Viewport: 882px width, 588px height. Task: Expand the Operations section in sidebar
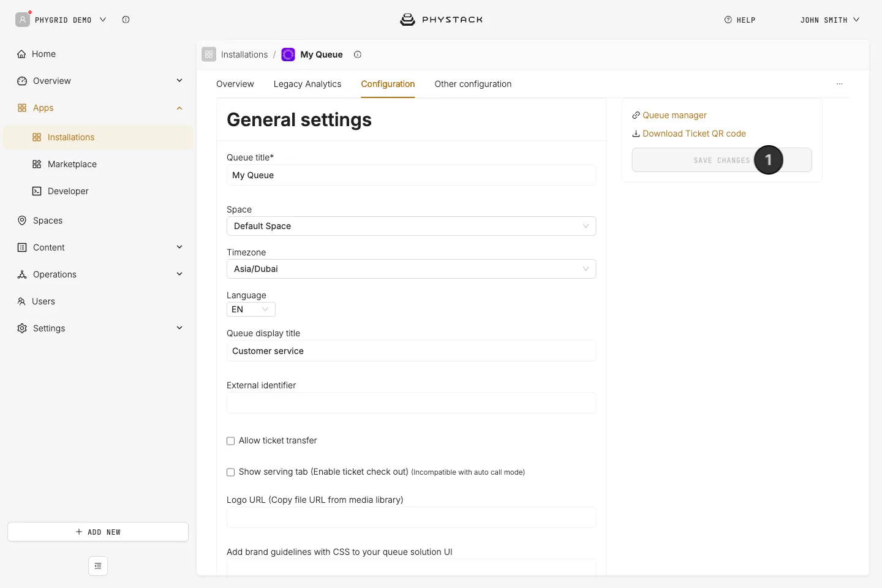(x=179, y=274)
